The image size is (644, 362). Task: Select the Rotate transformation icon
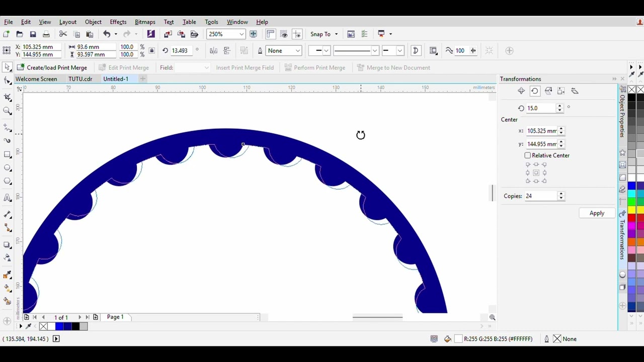(x=535, y=91)
